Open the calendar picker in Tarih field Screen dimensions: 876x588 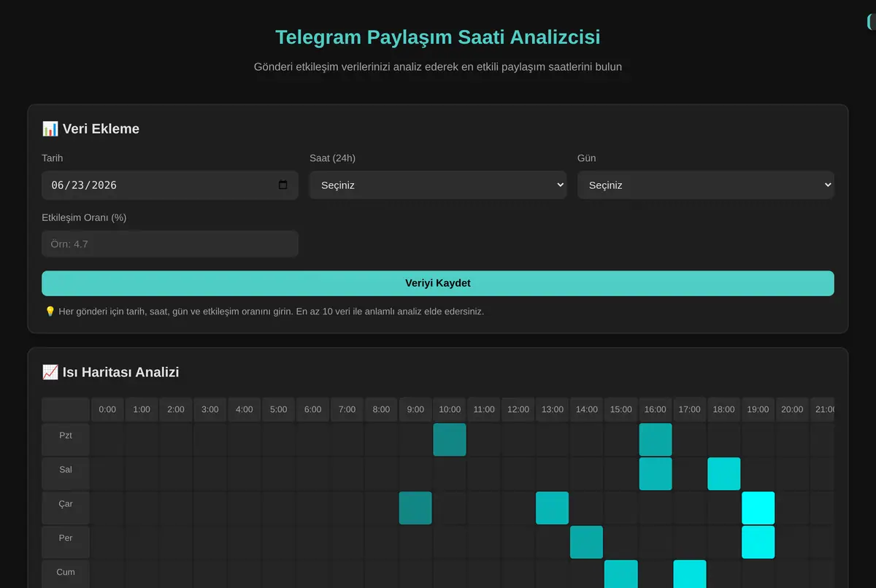[x=283, y=185]
